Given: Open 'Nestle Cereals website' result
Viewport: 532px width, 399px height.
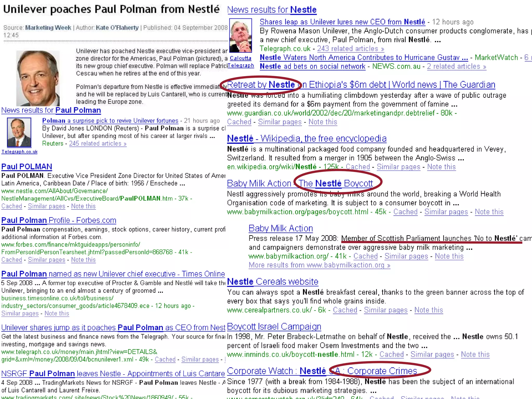Looking at the screenshot, I should [x=272, y=282].
